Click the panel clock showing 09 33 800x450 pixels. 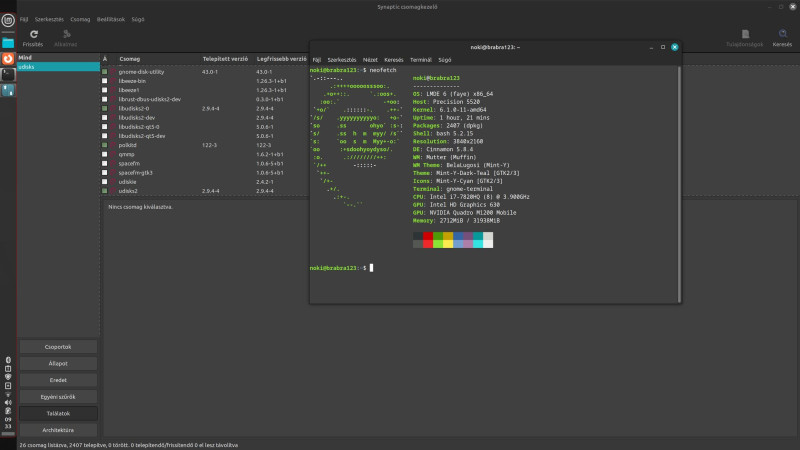point(8,423)
